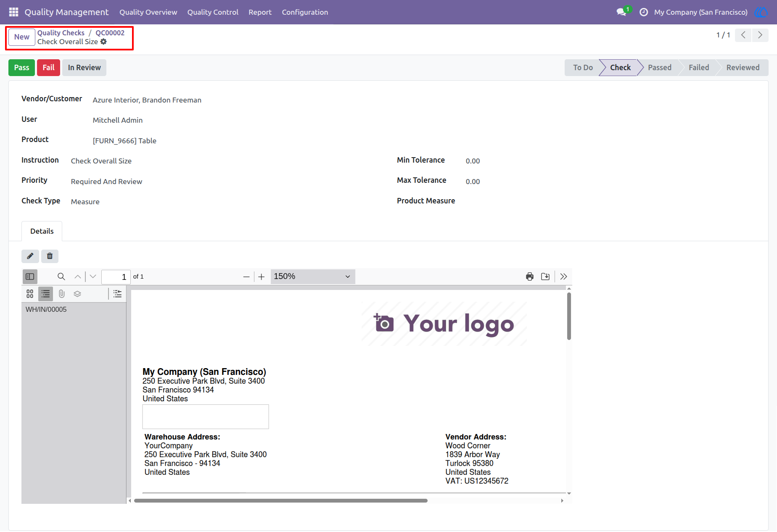Screen dimensions: 777x532
Task: Click the red Fail button
Action: [x=48, y=68]
